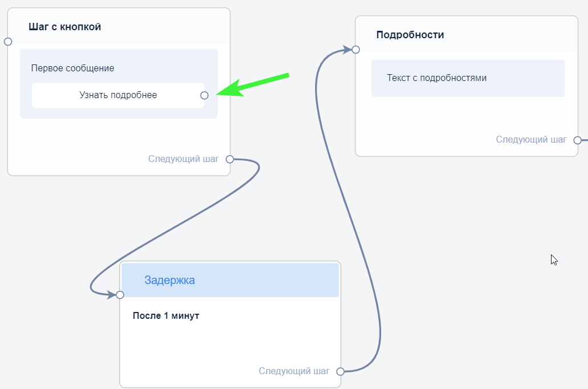588x389 pixels.
Task: Click the "Узнать подробнее" button
Action: coord(118,95)
